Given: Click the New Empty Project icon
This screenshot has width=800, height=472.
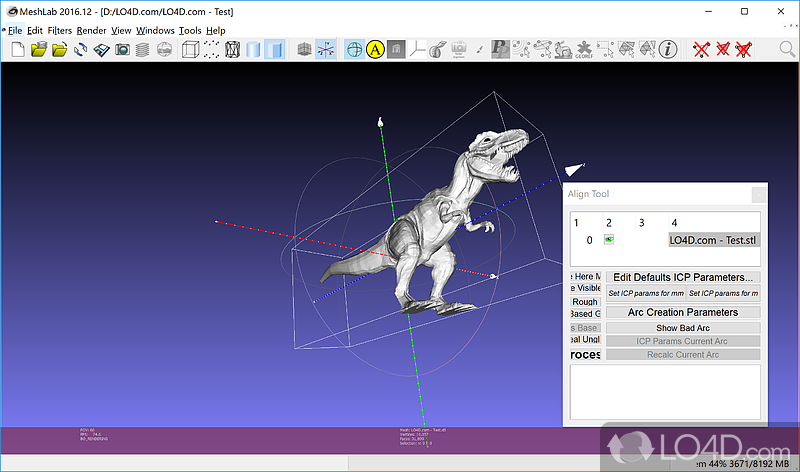Looking at the screenshot, I should pos(16,49).
